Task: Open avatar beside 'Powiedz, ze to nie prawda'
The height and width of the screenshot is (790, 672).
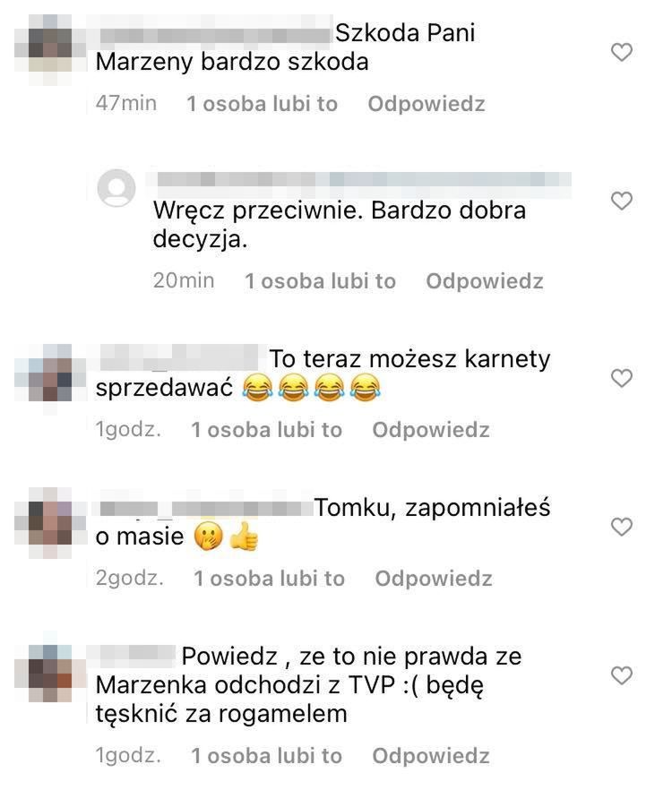Action: [50, 674]
